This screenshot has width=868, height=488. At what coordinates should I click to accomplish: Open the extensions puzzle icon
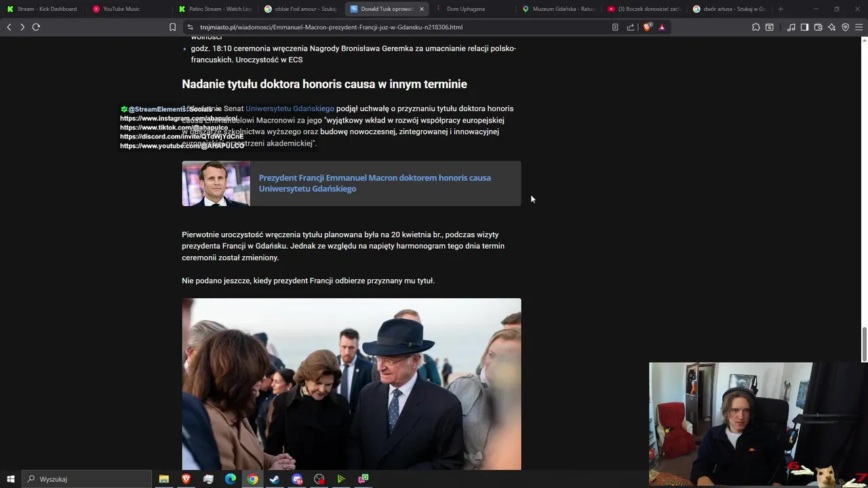pyautogui.click(x=756, y=27)
